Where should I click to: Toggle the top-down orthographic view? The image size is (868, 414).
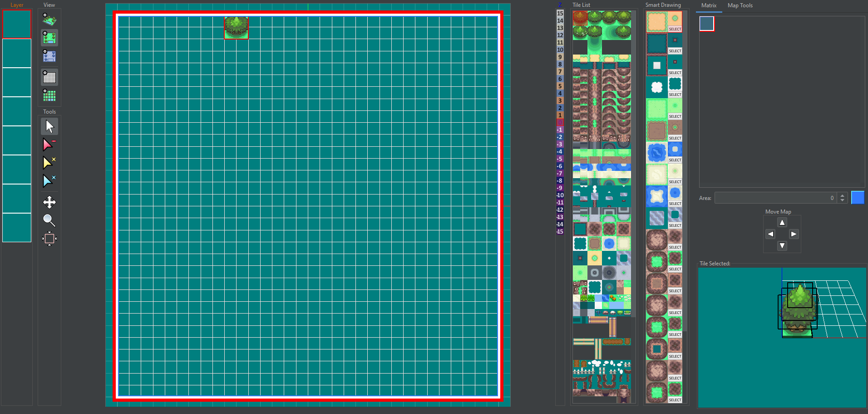click(x=49, y=38)
